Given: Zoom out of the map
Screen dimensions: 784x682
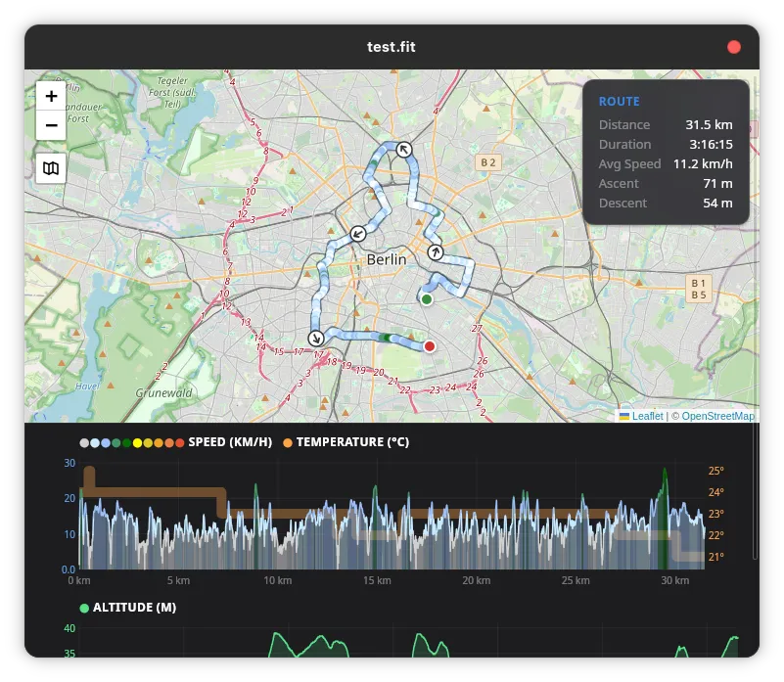Looking at the screenshot, I should pos(51,126).
